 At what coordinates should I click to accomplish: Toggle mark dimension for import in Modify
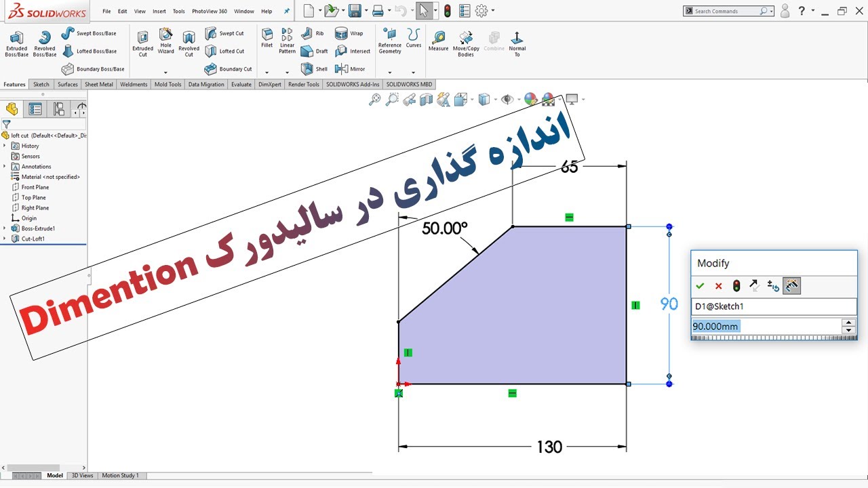(x=791, y=286)
